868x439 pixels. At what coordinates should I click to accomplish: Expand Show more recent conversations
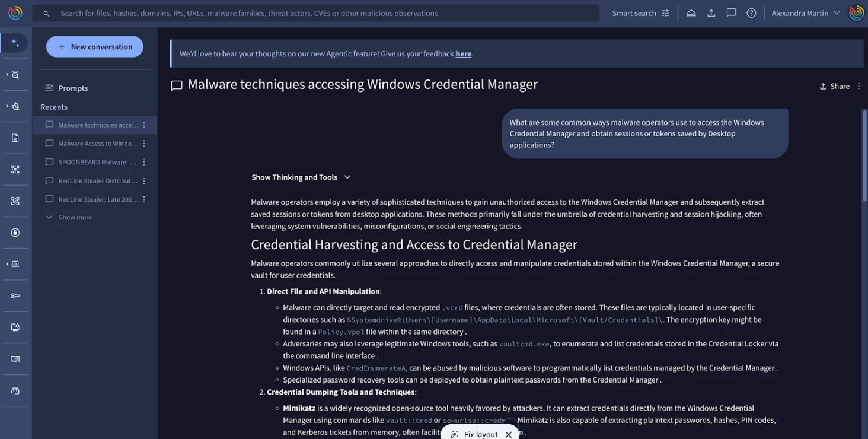pyautogui.click(x=69, y=217)
